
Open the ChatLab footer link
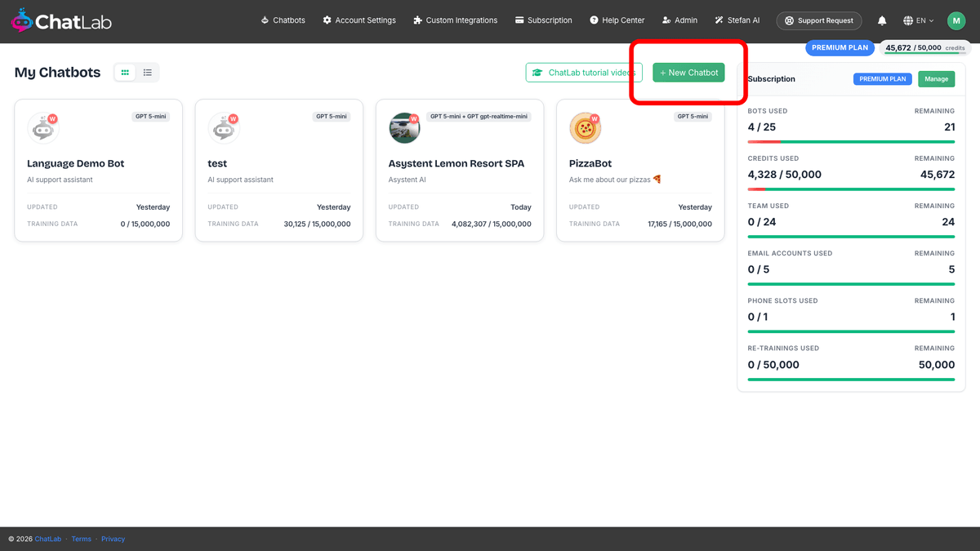pyautogui.click(x=47, y=539)
